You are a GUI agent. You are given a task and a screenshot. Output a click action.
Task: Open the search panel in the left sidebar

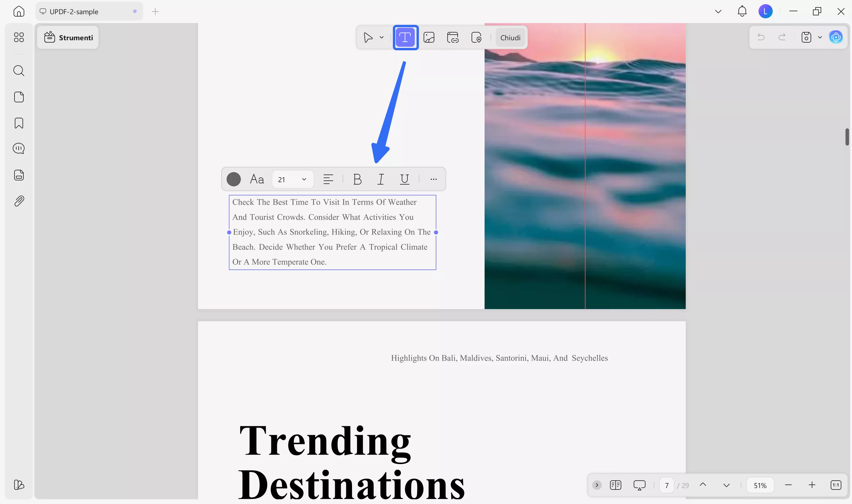tap(19, 71)
